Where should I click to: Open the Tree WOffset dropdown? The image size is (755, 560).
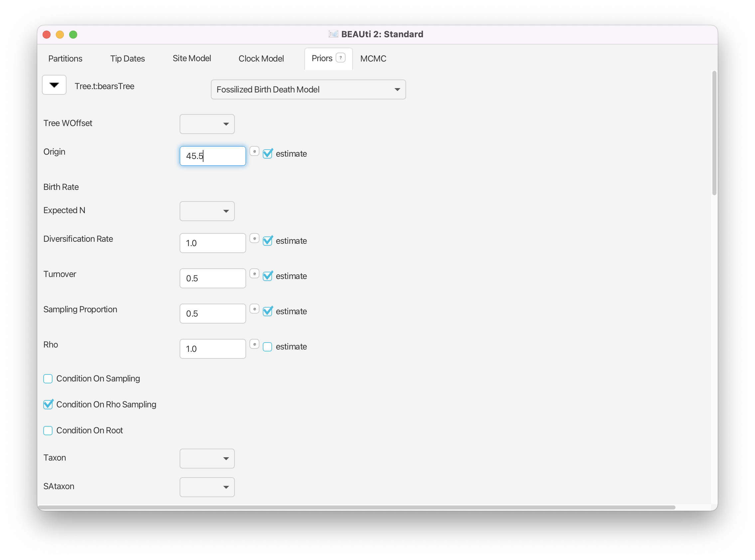pos(207,124)
